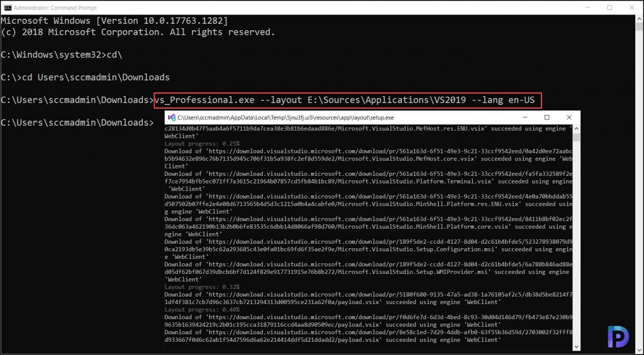This screenshot has width=644, height=355.
Task: Minimize the setup.exe window
Action: click(525, 117)
